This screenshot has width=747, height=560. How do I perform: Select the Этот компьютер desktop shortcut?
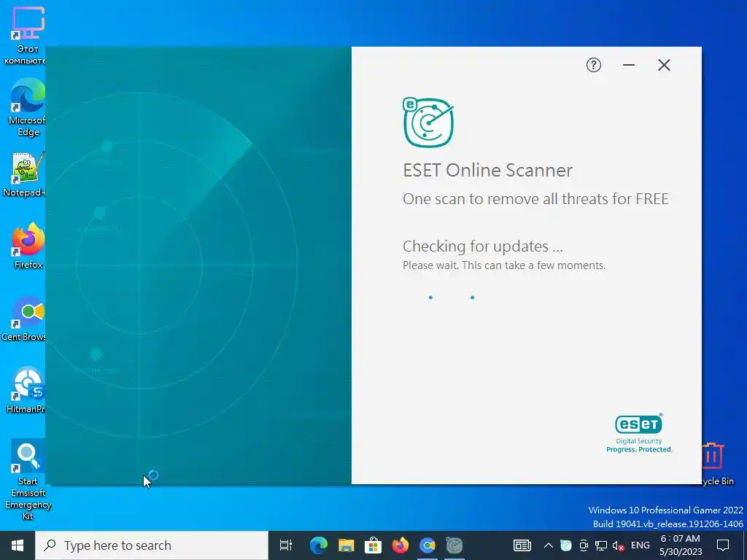coord(25,36)
